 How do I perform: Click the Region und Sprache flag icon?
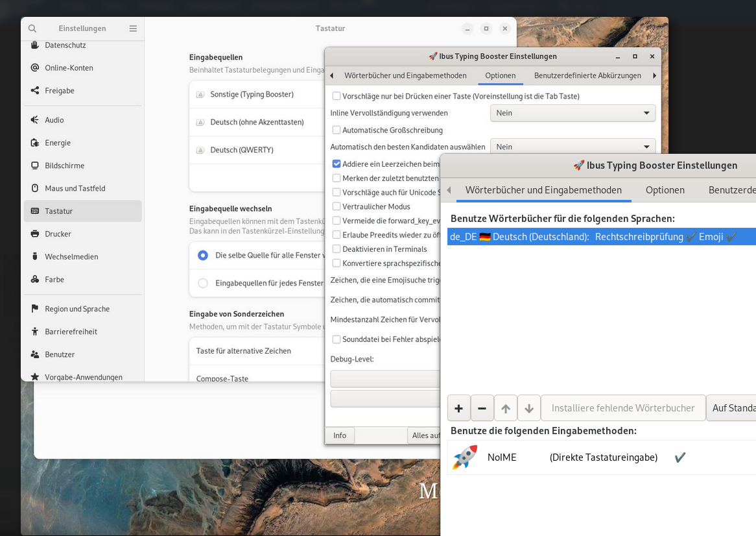click(x=35, y=308)
